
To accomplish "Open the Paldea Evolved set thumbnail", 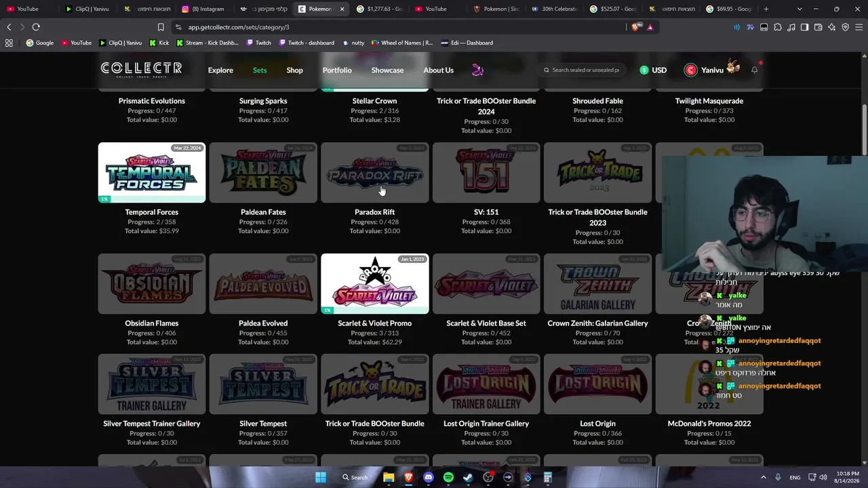I will (263, 283).
